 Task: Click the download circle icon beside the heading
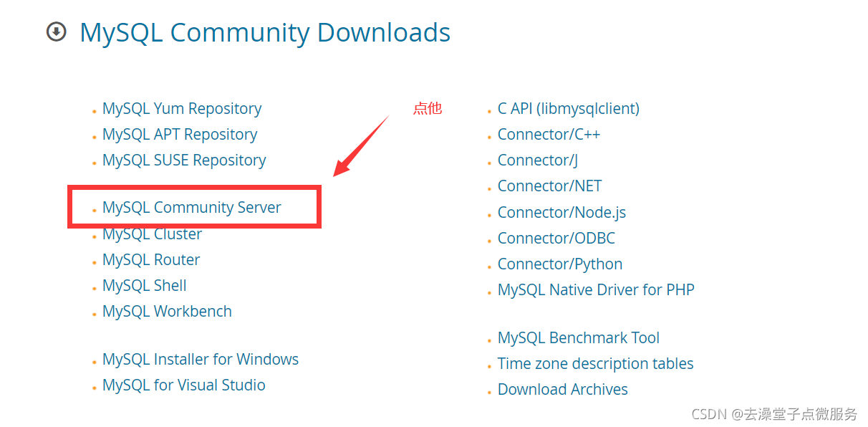coord(56,32)
